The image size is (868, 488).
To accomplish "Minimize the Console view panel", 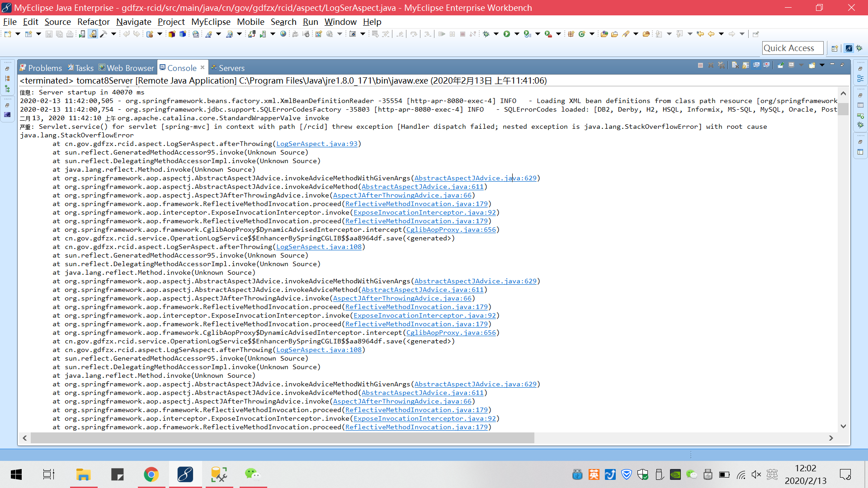I will (832, 64).
